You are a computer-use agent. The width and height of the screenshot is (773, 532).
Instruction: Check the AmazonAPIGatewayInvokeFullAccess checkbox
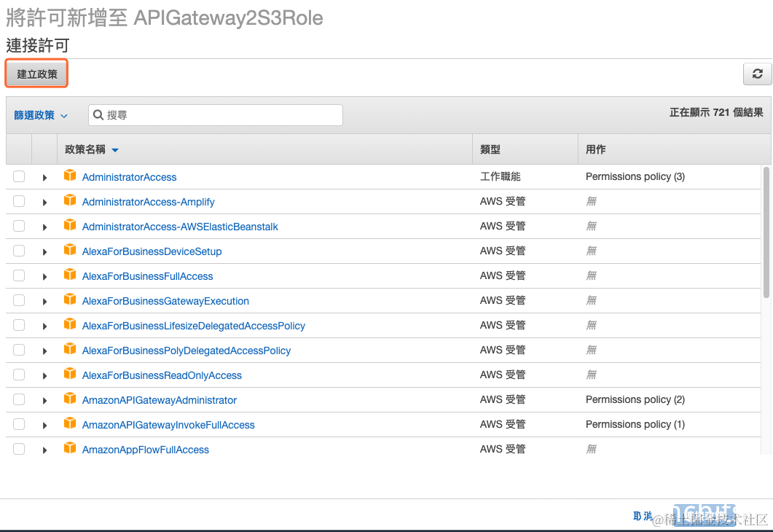click(x=19, y=424)
